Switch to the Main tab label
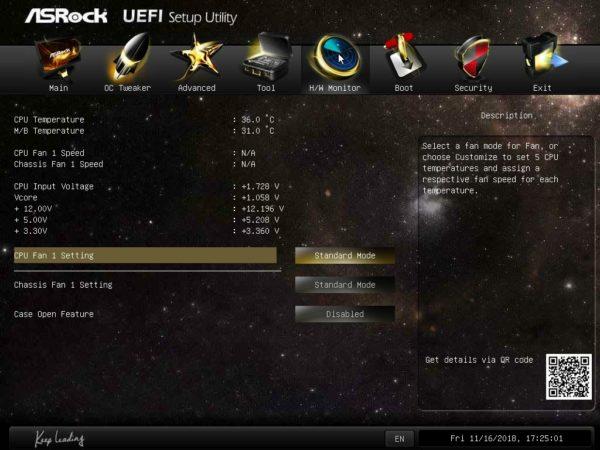This screenshot has width=600, height=450. pos(59,88)
